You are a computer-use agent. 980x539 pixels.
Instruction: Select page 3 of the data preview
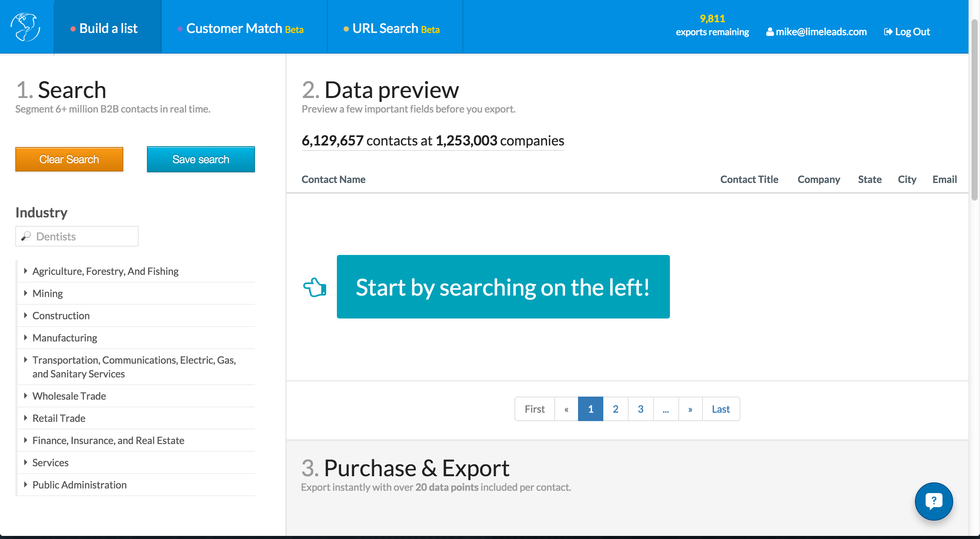pos(640,409)
